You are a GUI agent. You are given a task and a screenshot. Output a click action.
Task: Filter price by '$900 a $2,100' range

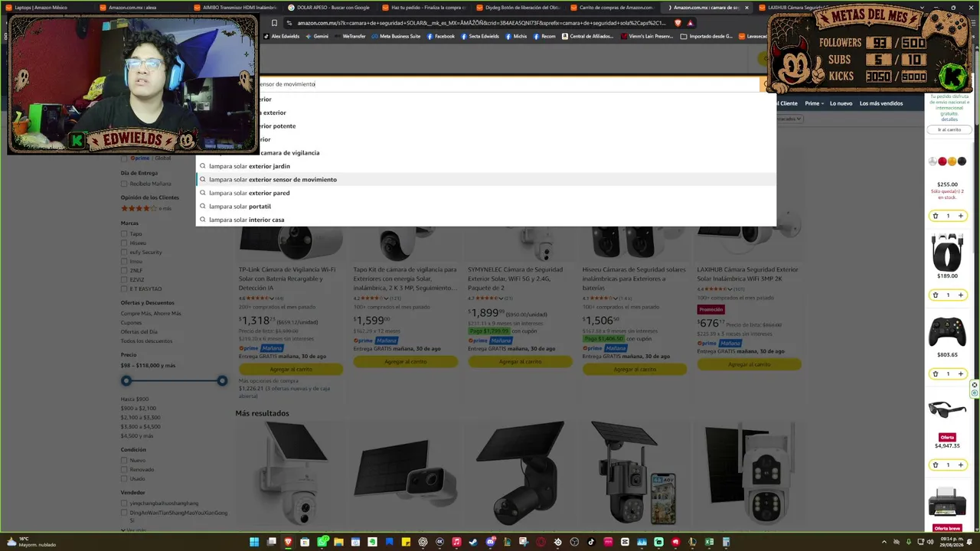138,408
